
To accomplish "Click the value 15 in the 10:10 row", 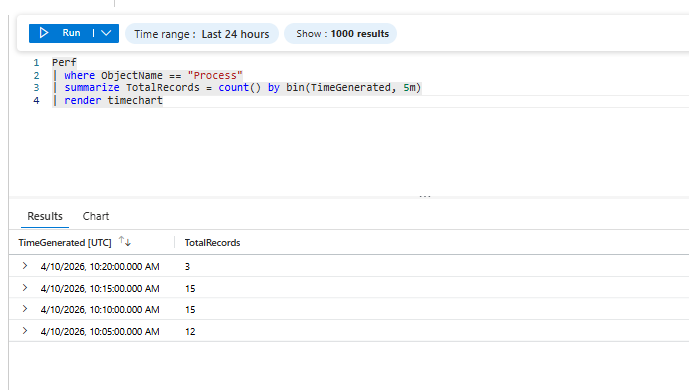I will click(x=190, y=310).
